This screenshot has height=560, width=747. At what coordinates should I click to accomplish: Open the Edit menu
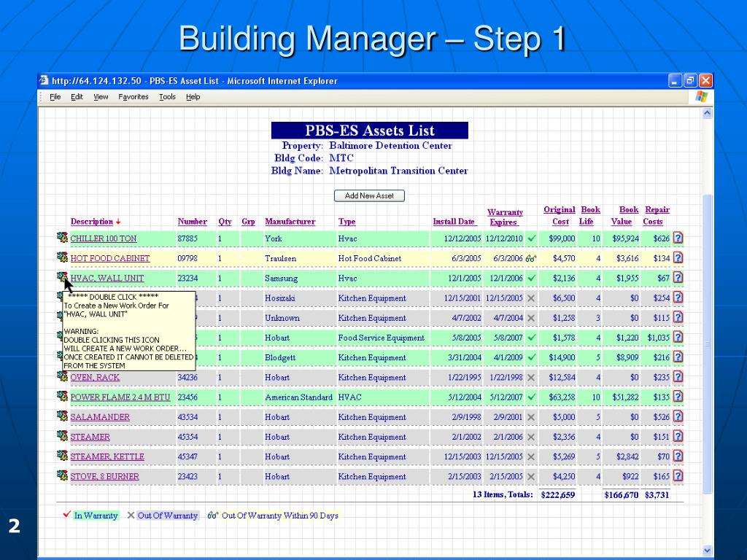pyautogui.click(x=77, y=97)
